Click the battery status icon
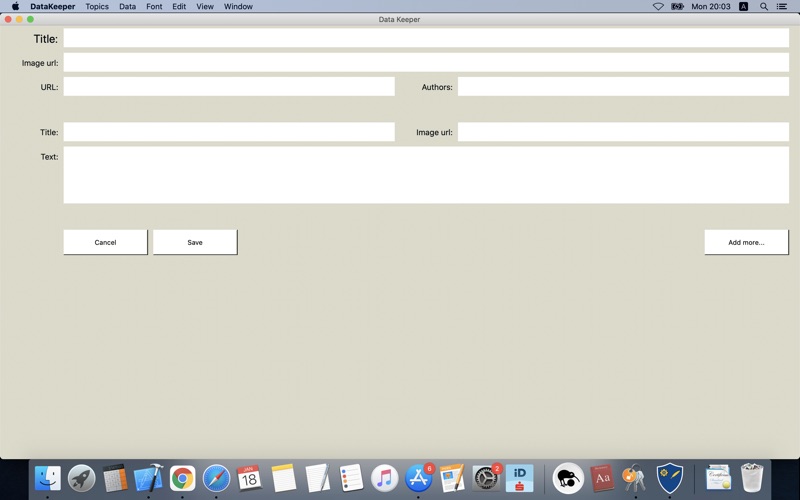Image resolution: width=800 pixels, height=500 pixels. click(x=677, y=7)
